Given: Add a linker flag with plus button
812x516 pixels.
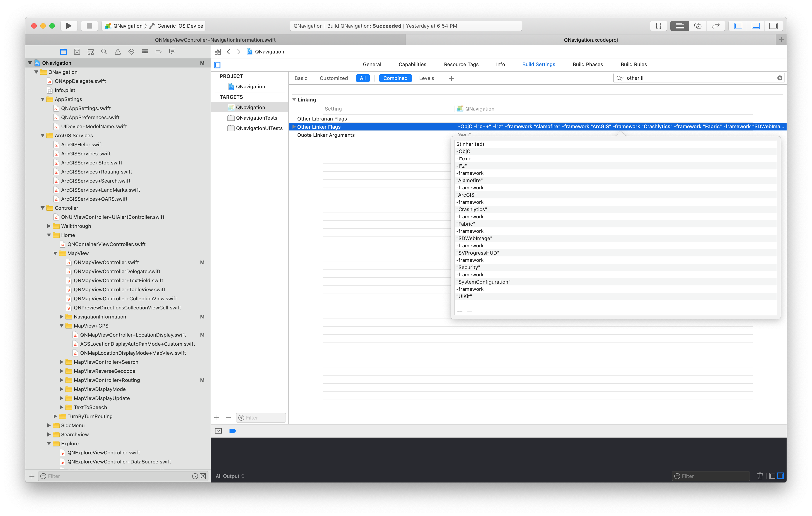Looking at the screenshot, I should [x=460, y=311].
